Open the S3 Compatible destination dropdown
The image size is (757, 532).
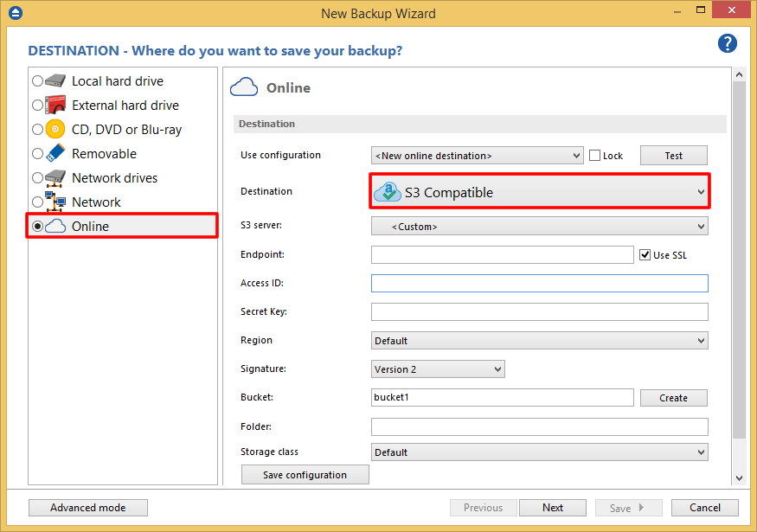(x=540, y=192)
